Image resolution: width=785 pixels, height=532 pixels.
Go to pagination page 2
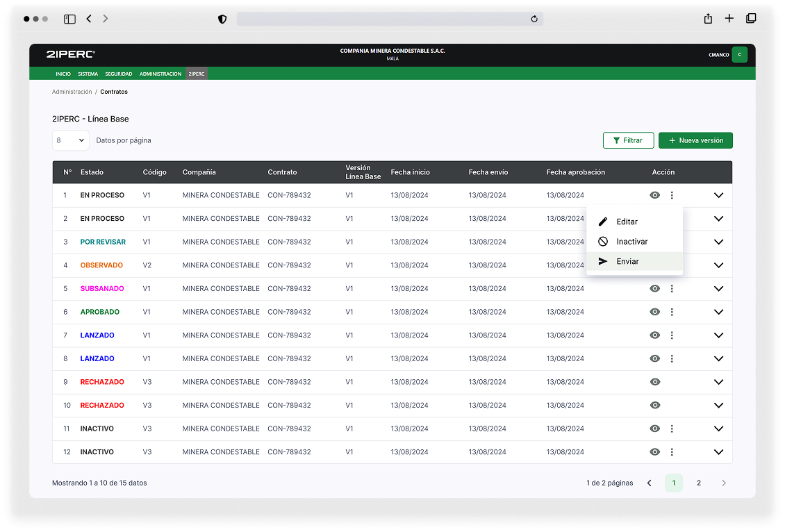pyautogui.click(x=699, y=483)
